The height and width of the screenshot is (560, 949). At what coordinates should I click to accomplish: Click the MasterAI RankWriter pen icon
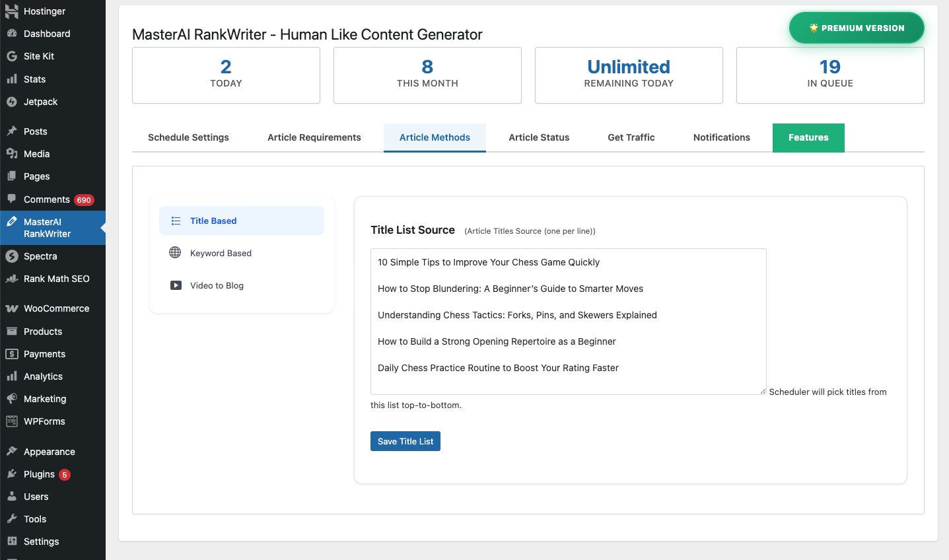12,222
